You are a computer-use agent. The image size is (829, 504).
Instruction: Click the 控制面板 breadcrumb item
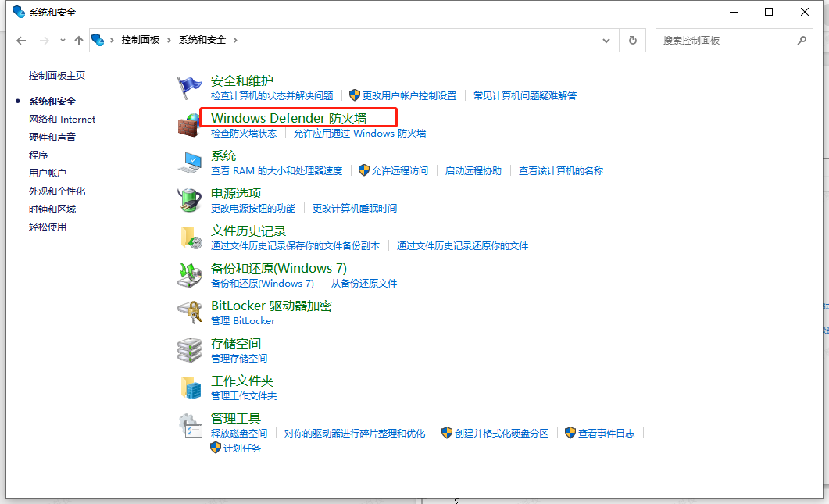tap(140, 40)
